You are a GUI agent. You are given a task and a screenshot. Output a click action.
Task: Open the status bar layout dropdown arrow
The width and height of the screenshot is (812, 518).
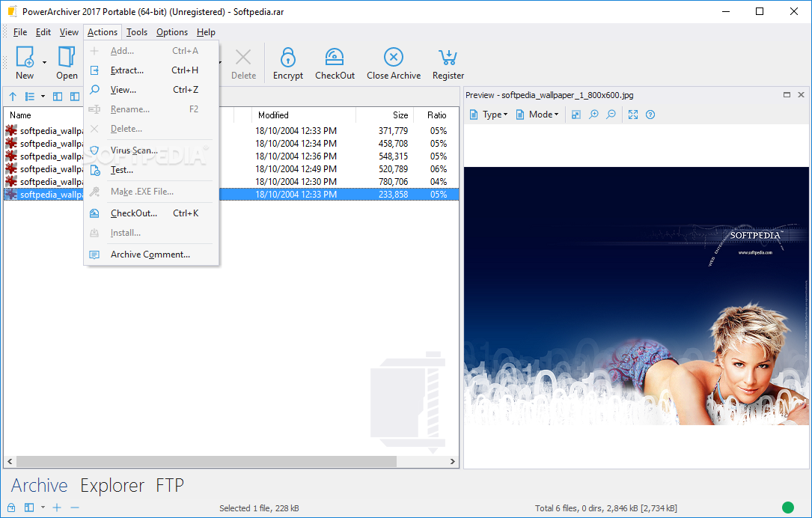tap(43, 508)
